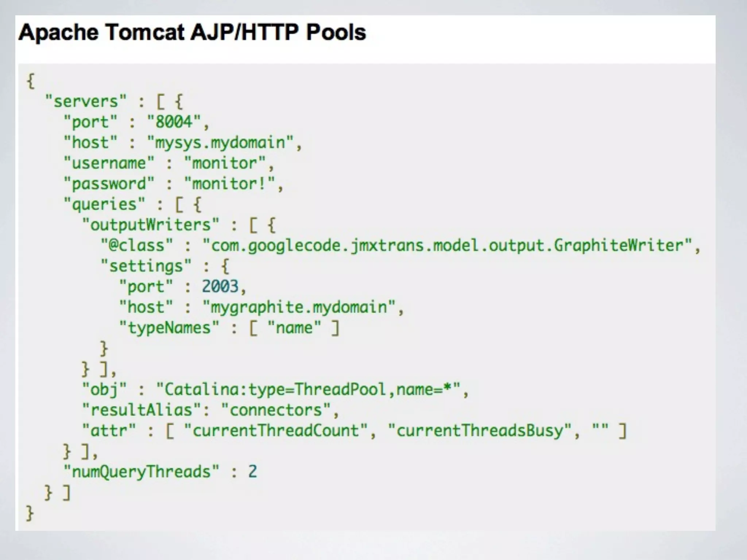This screenshot has width=747, height=560.
Task: Click the "currentThreadCount" attribute string
Action: point(276,431)
